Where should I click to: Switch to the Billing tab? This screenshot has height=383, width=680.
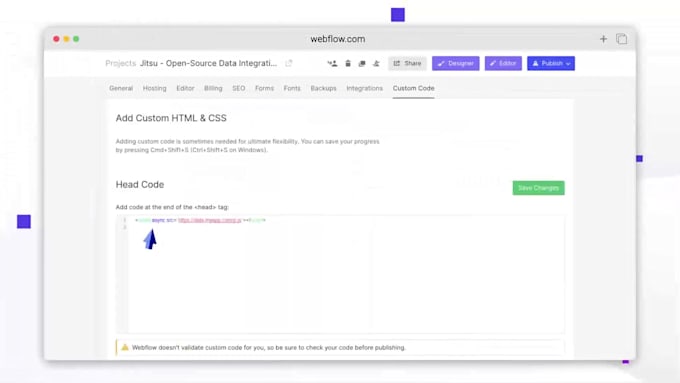[x=213, y=88]
